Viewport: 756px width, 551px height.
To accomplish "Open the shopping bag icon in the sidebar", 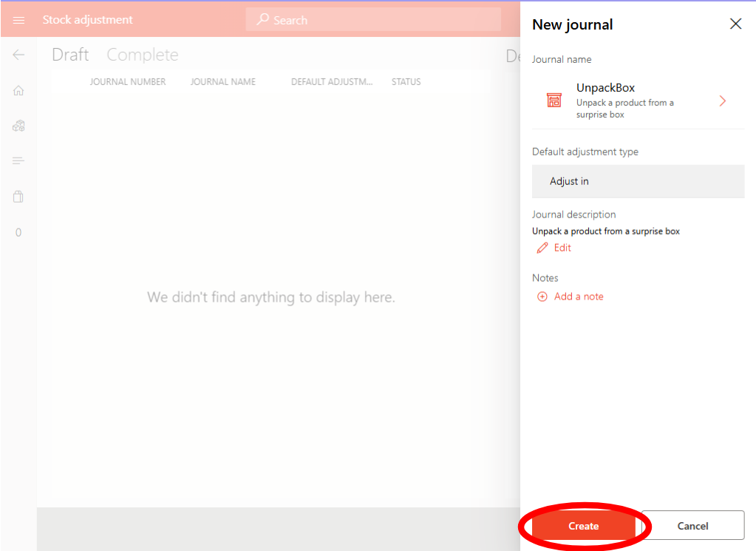I will [x=19, y=197].
